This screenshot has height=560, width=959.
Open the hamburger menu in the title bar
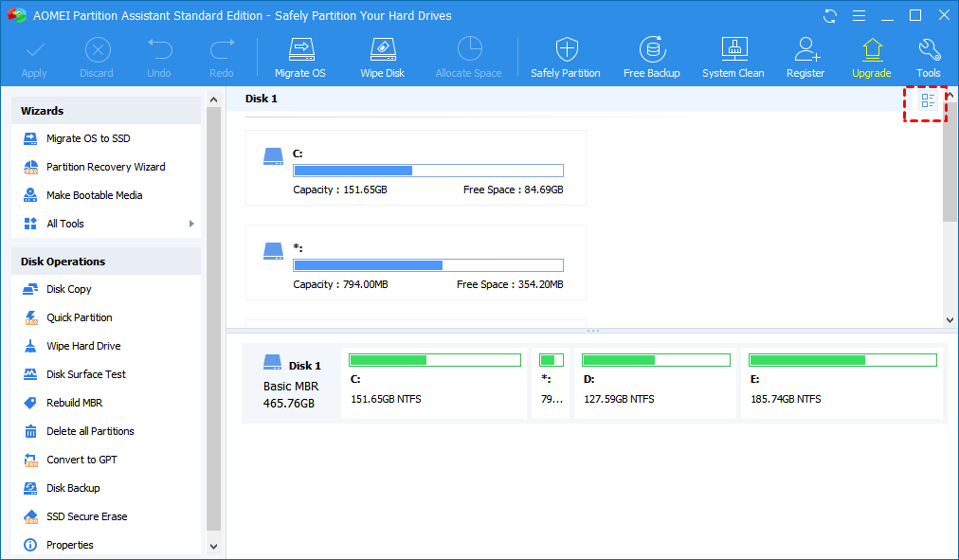pos(859,16)
